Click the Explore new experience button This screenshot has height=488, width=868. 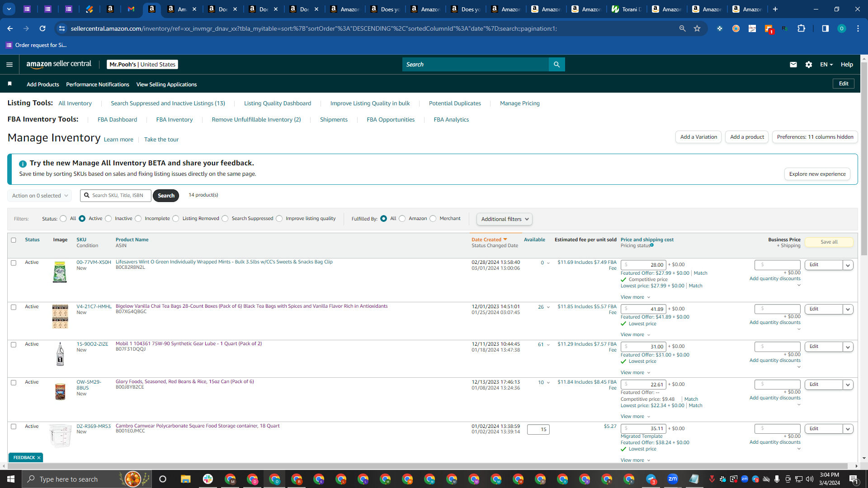pos(817,174)
